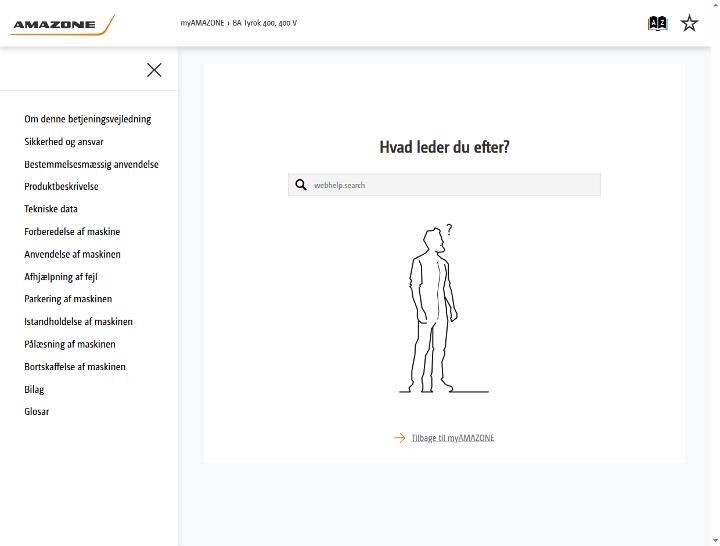This screenshot has width=720, height=546.
Task: Select Forberedelse af maskine entry
Action: 72,231
